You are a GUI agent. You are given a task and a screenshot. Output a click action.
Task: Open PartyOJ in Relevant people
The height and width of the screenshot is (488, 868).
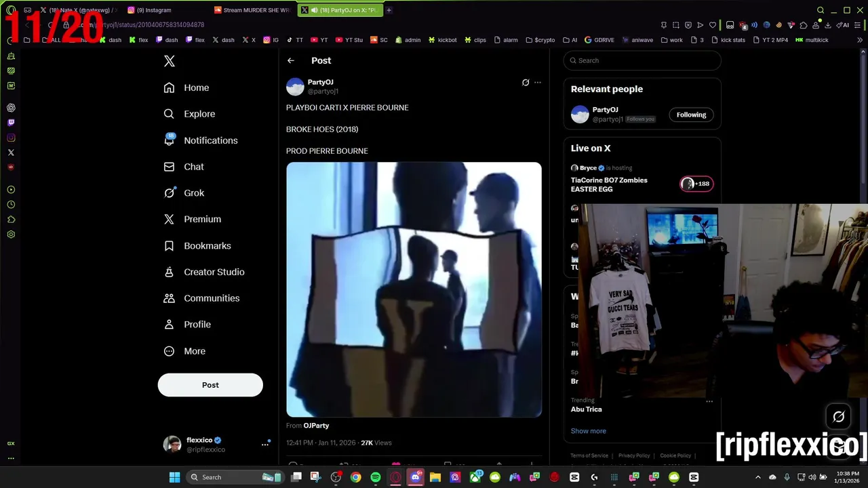pos(605,110)
